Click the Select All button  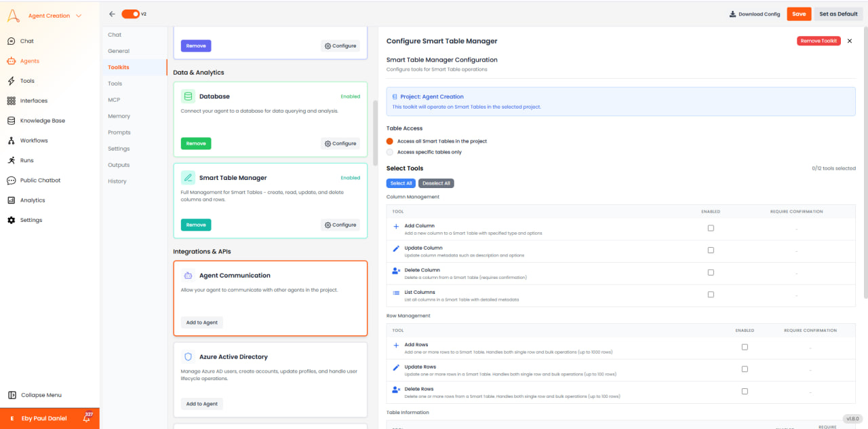point(401,183)
